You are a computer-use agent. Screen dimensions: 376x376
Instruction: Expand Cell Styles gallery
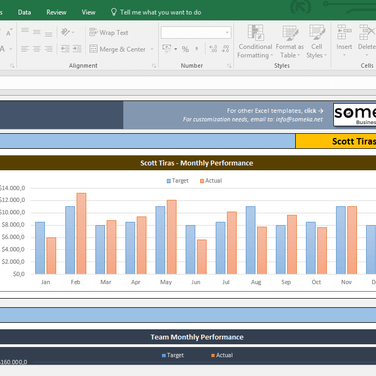point(316,42)
